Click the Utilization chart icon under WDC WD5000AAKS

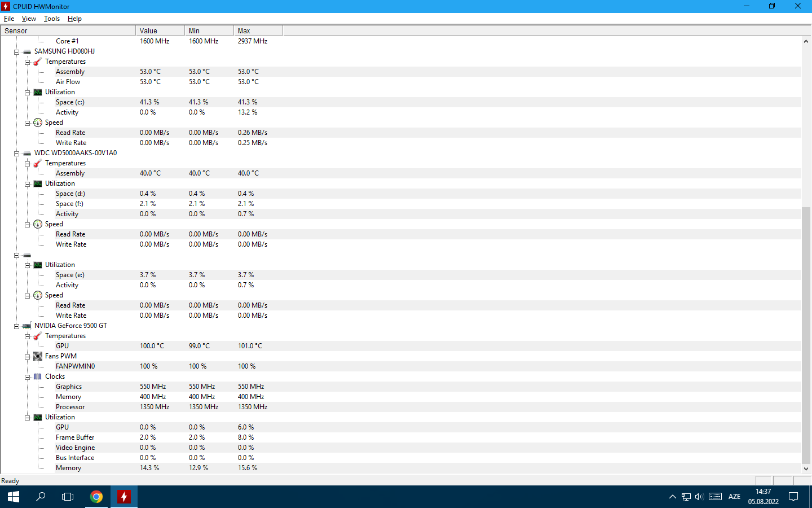click(x=38, y=183)
